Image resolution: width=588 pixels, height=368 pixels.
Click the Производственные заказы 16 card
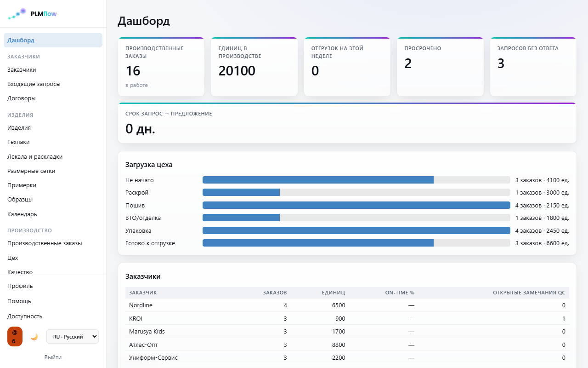pos(161,67)
